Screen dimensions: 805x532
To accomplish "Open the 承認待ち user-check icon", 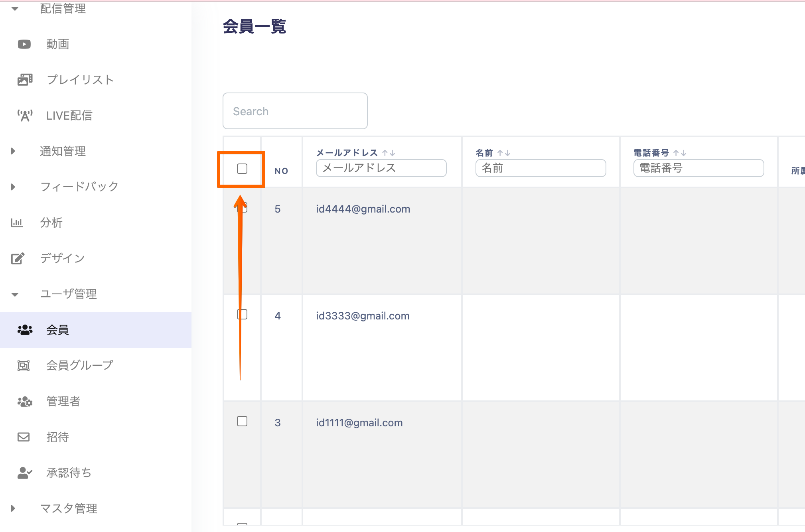I will coord(25,473).
